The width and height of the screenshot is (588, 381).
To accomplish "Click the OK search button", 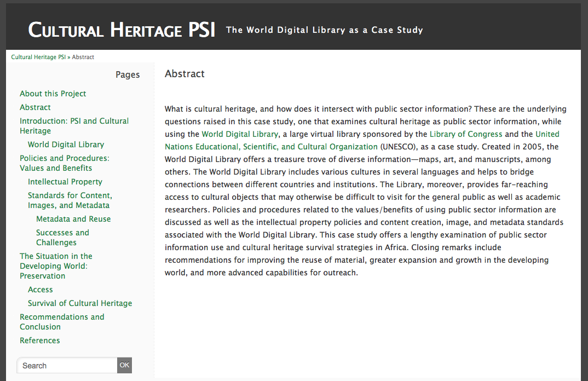I will click(x=124, y=365).
